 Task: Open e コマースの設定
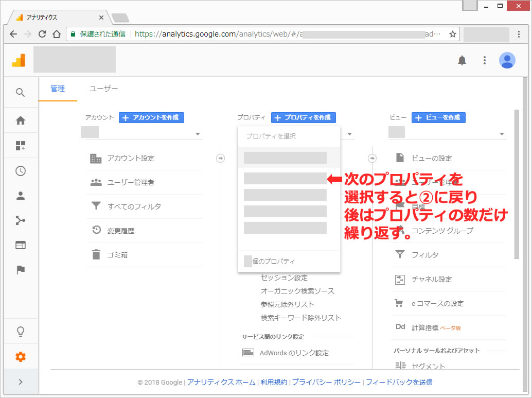(437, 304)
